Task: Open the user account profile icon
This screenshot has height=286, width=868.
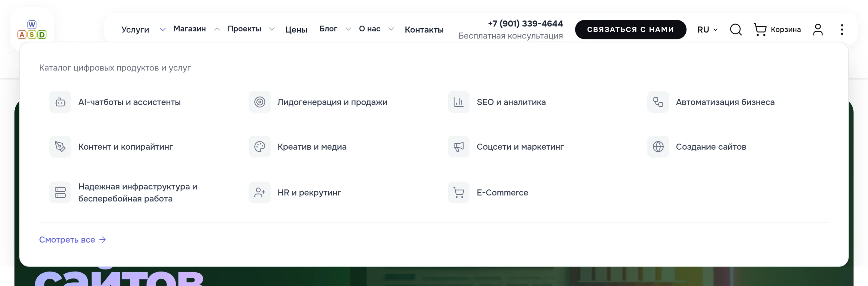Action: pos(818,30)
